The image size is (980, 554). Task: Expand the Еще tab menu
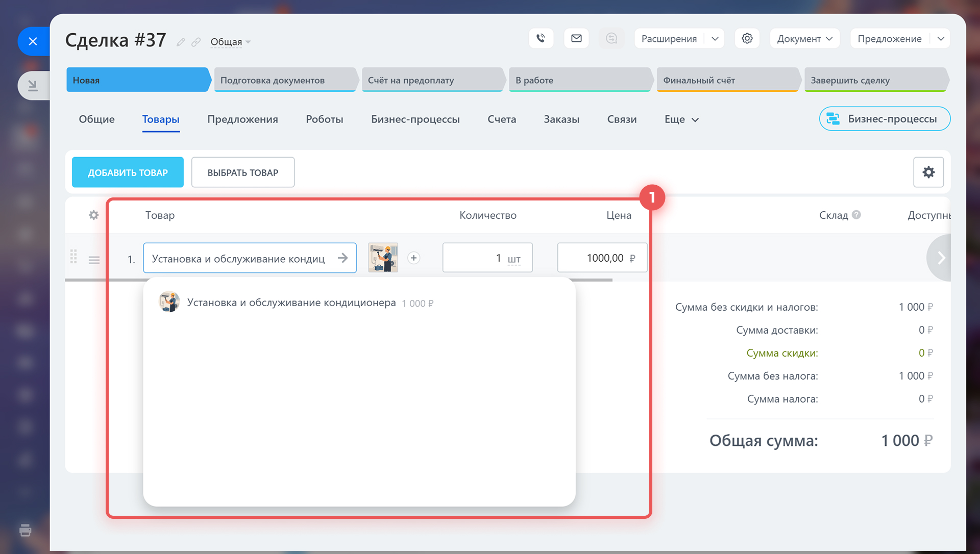[681, 119]
